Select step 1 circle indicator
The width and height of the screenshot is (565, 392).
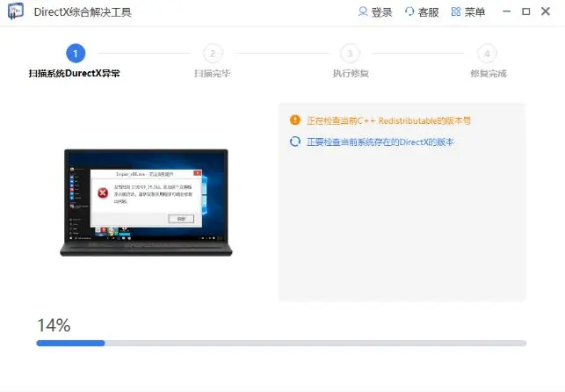tap(75, 54)
